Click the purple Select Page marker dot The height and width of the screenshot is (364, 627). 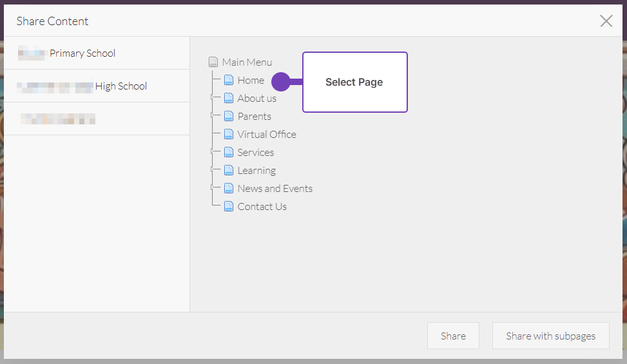[281, 82]
